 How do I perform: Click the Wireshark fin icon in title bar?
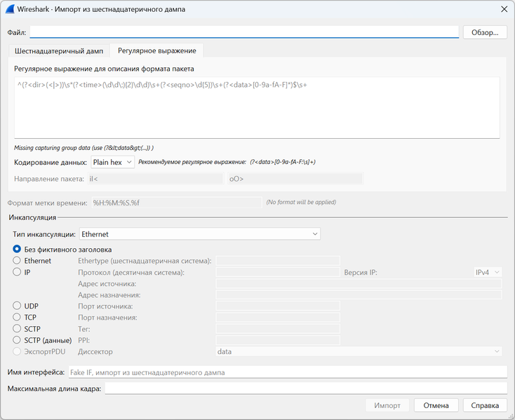click(x=10, y=9)
